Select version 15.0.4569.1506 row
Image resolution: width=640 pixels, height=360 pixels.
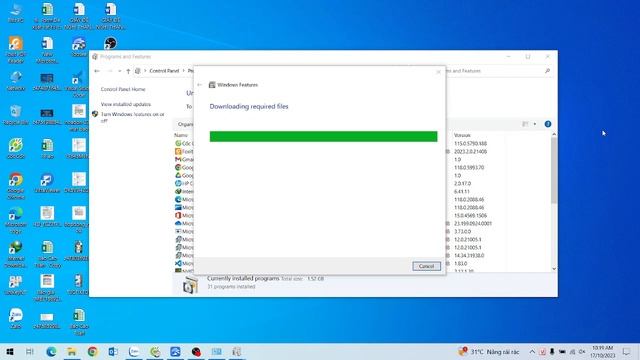coord(470,216)
